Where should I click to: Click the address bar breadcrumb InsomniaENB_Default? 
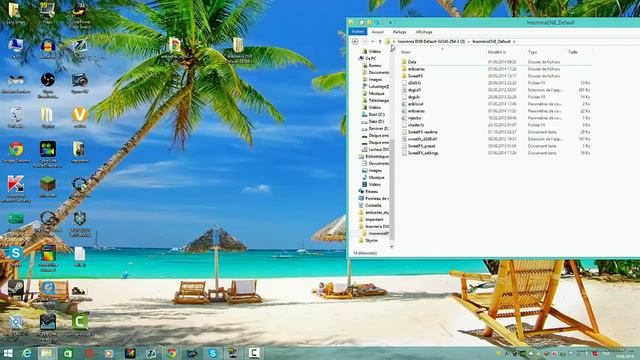point(491,42)
